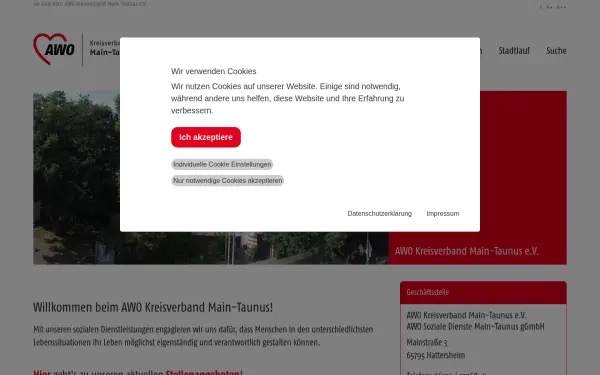The height and width of the screenshot is (375, 600).
Task: Open the Datenschutzerklärung link in the dialog
Action: point(380,214)
